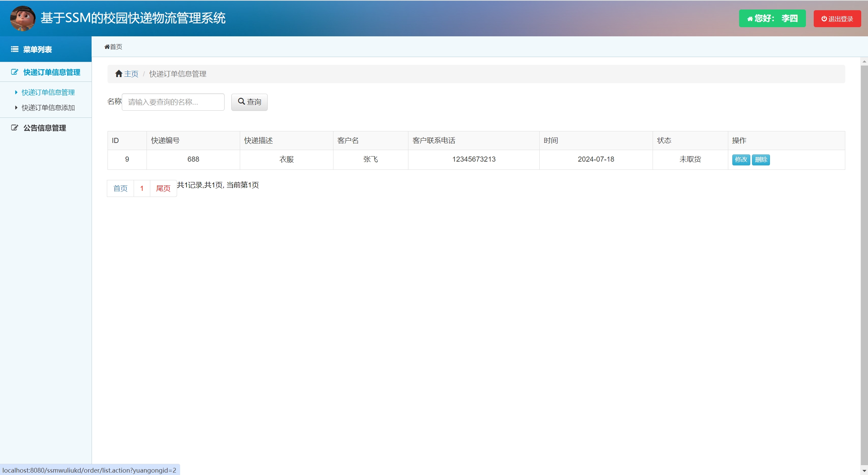Click the house icon in breadcrumb bar
This screenshot has height=475, width=868.
[119, 74]
